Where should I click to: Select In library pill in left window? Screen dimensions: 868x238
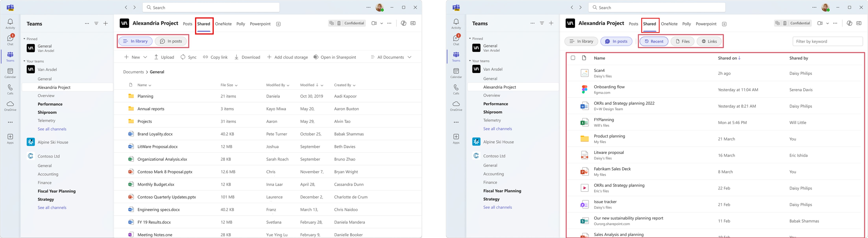[135, 41]
